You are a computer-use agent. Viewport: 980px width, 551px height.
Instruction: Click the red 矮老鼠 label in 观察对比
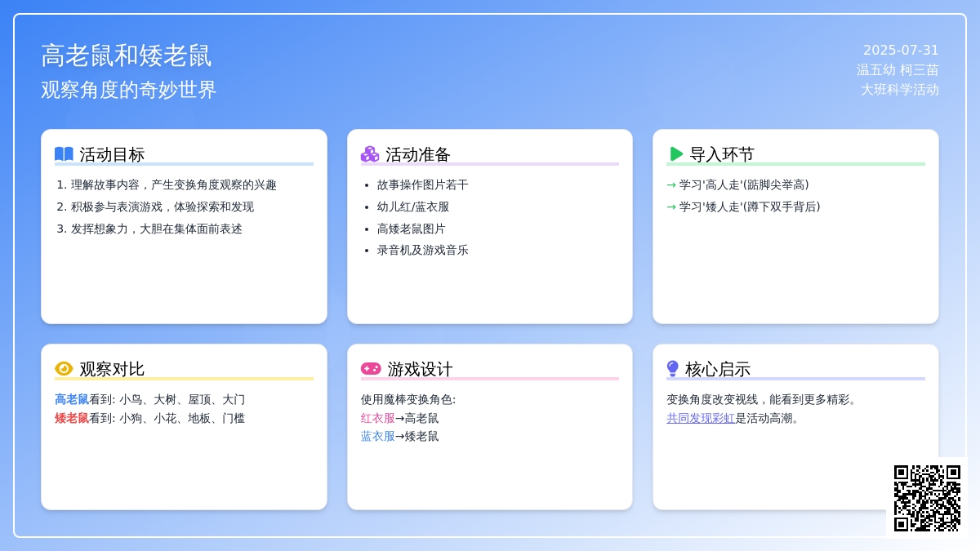[x=72, y=418]
